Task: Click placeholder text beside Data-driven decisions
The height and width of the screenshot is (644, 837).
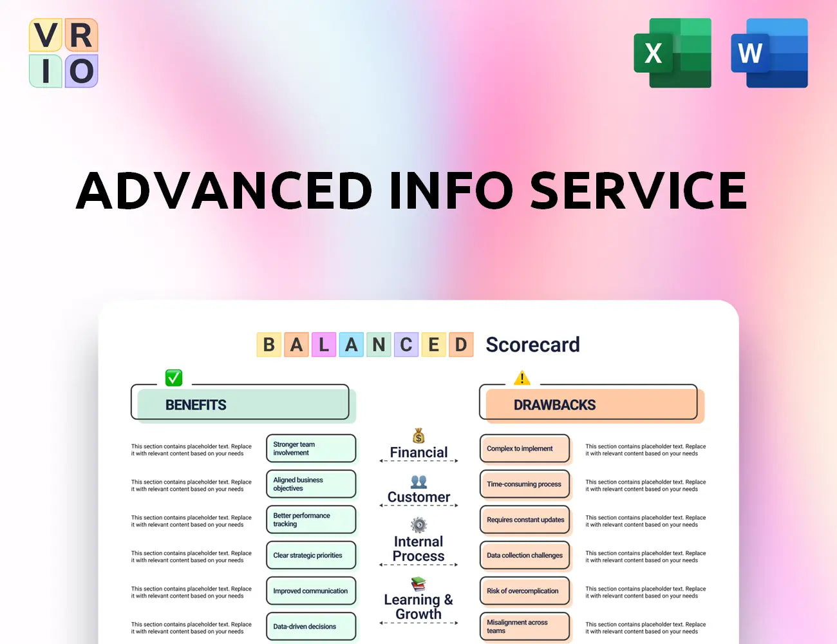Action: point(191,628)
